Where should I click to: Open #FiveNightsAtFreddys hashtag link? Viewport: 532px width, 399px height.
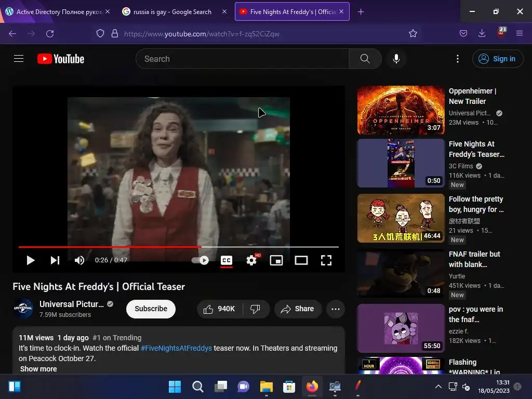[176, 348]
